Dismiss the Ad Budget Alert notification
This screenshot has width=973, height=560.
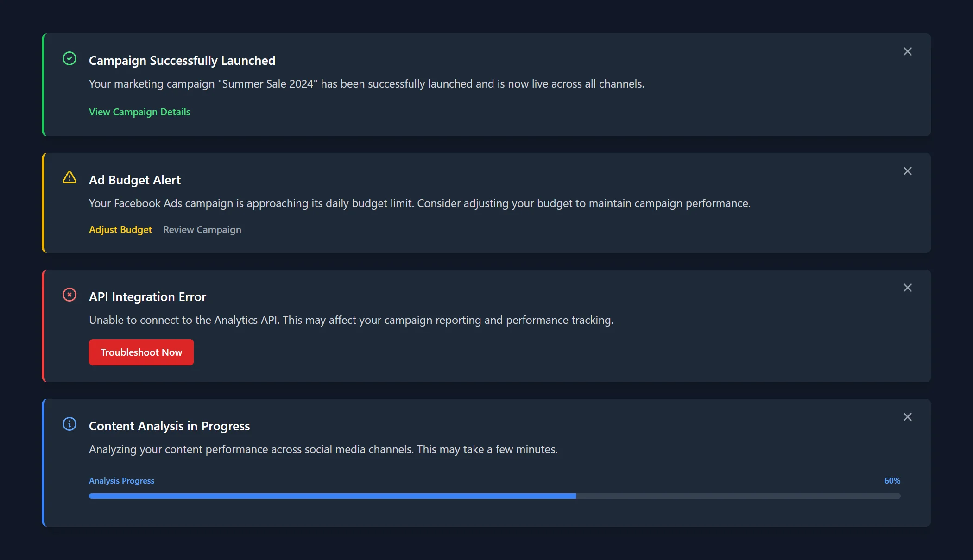pyautogui.click(x=908, y=171)
